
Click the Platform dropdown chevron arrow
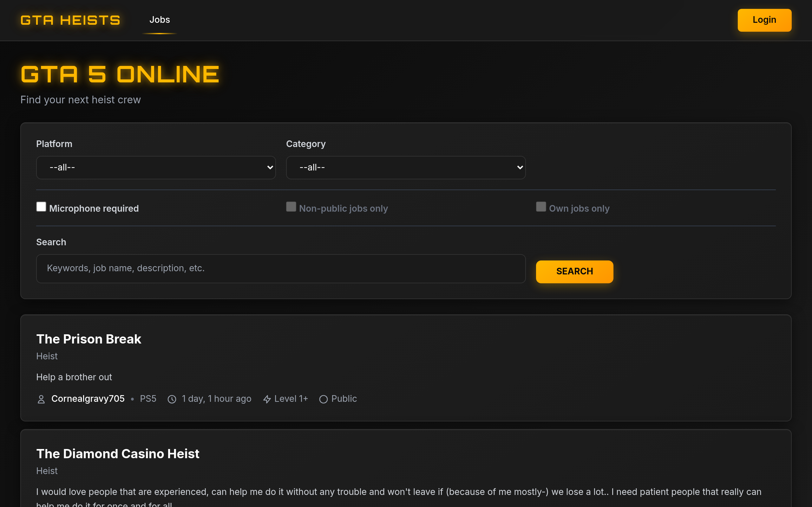[270, 167]
